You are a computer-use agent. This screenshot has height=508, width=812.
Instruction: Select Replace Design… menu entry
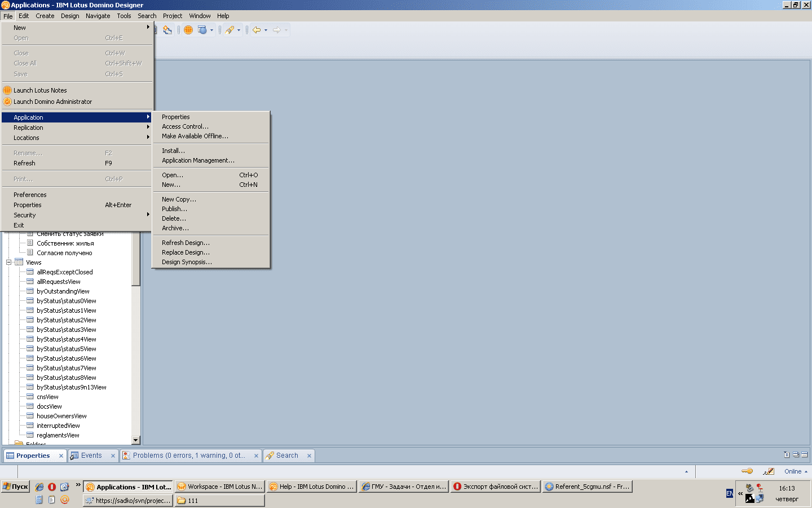click(x=186, y=252)
